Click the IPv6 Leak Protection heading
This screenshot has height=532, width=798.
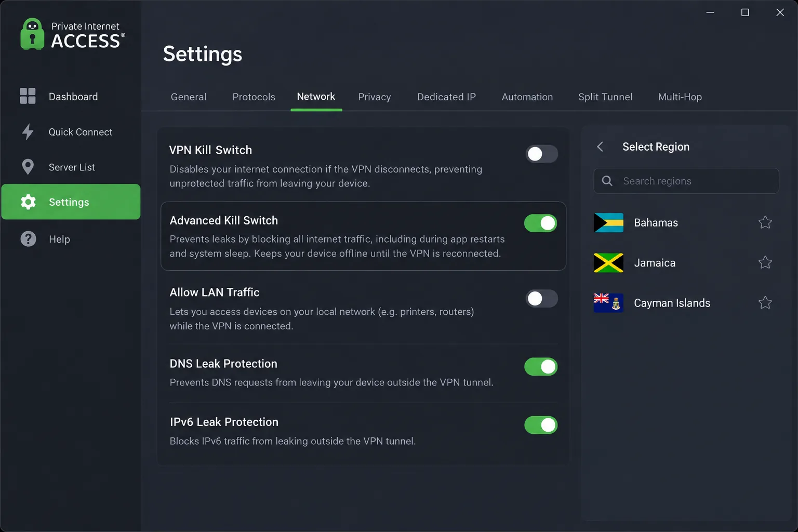click(224, 422)
